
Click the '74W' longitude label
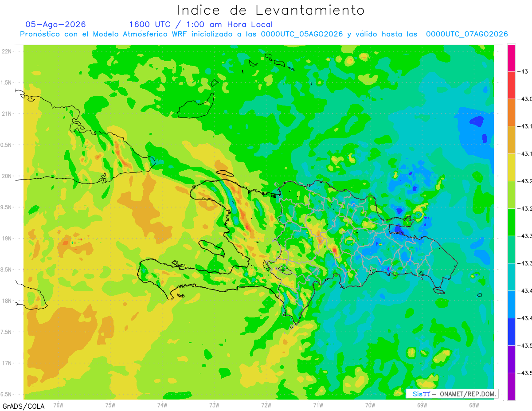(162, 405)
